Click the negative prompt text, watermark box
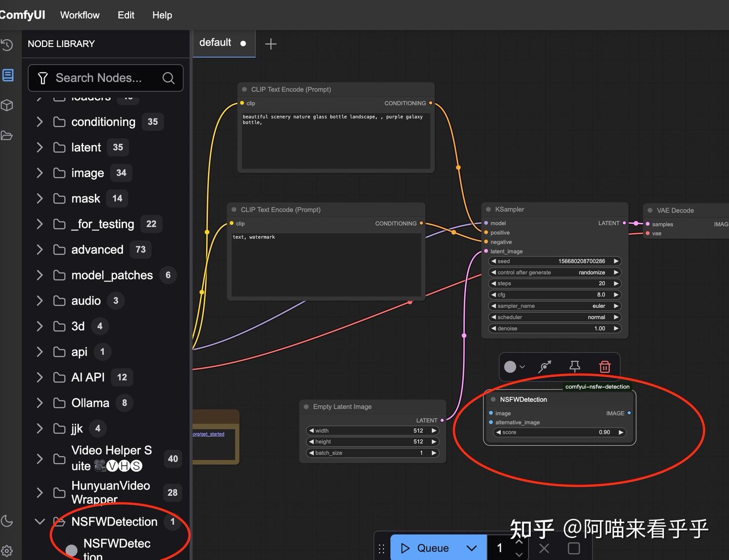729x560 pixels. (327, 265)
